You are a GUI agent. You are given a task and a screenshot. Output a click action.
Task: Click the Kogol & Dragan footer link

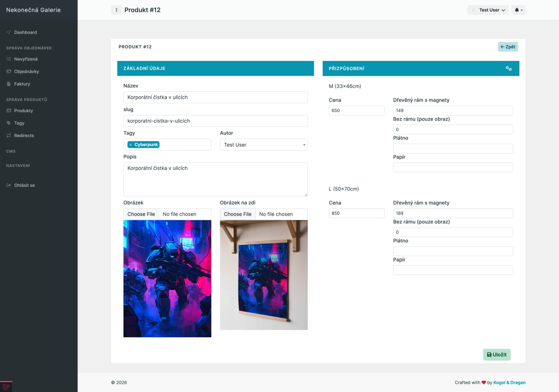pos(509,382)
